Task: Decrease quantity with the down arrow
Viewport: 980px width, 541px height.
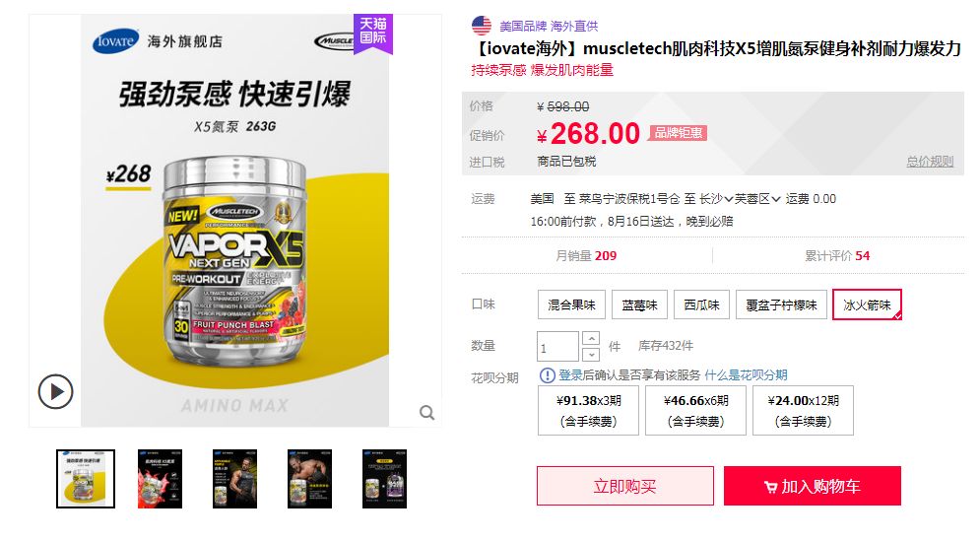Action: pos(591,355)
